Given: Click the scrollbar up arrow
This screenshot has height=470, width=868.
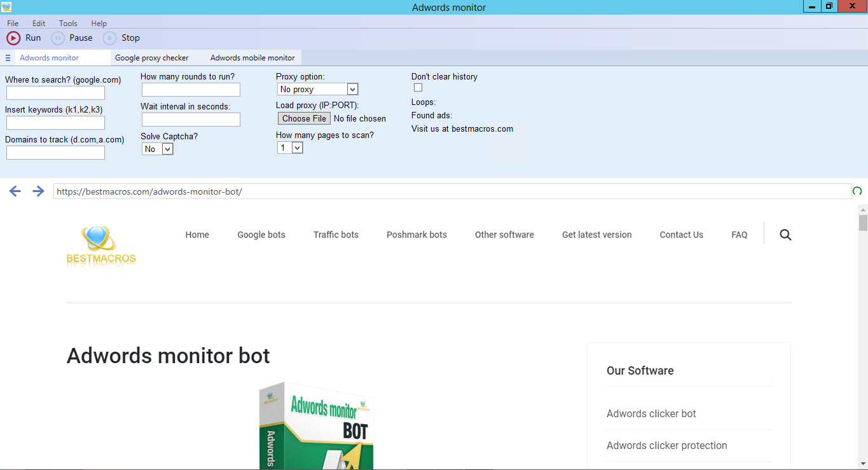Looking at the screenshot, I should coord(863,209).
